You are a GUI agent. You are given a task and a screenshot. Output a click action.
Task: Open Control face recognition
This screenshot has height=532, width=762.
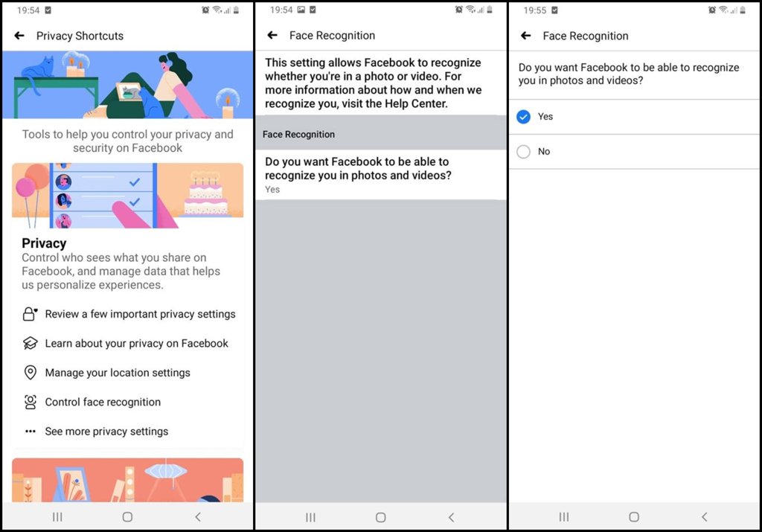pyautogui.click(x=103, y=402)
